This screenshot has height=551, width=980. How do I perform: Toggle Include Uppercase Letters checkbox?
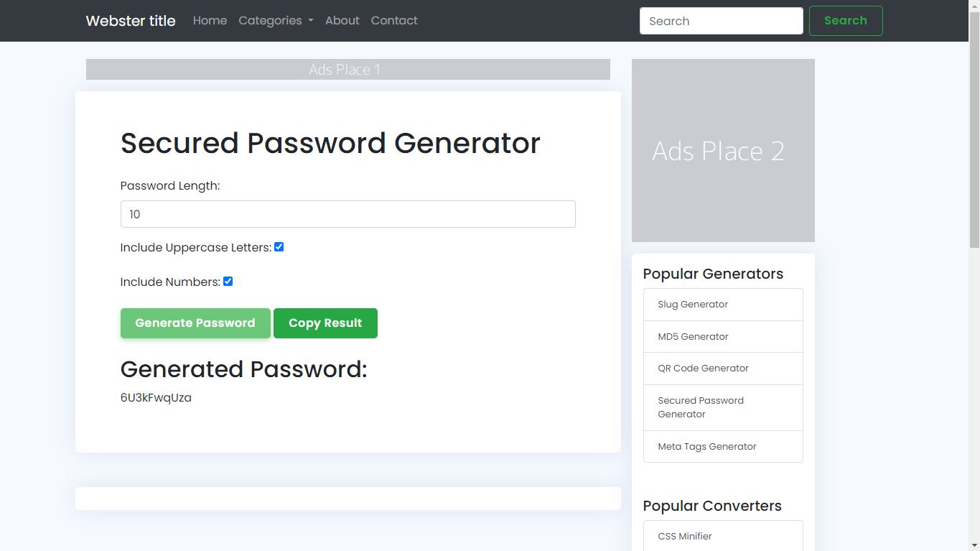[279, 247]
